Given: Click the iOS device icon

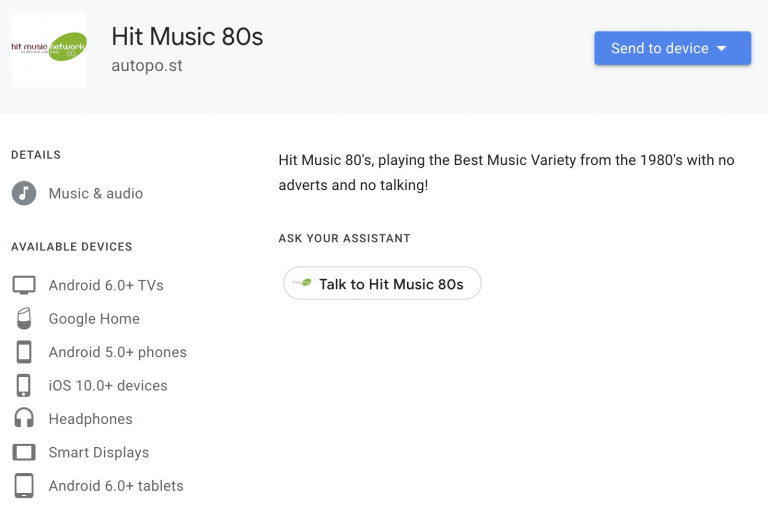Looking at the screenshot, I should 24,385.
